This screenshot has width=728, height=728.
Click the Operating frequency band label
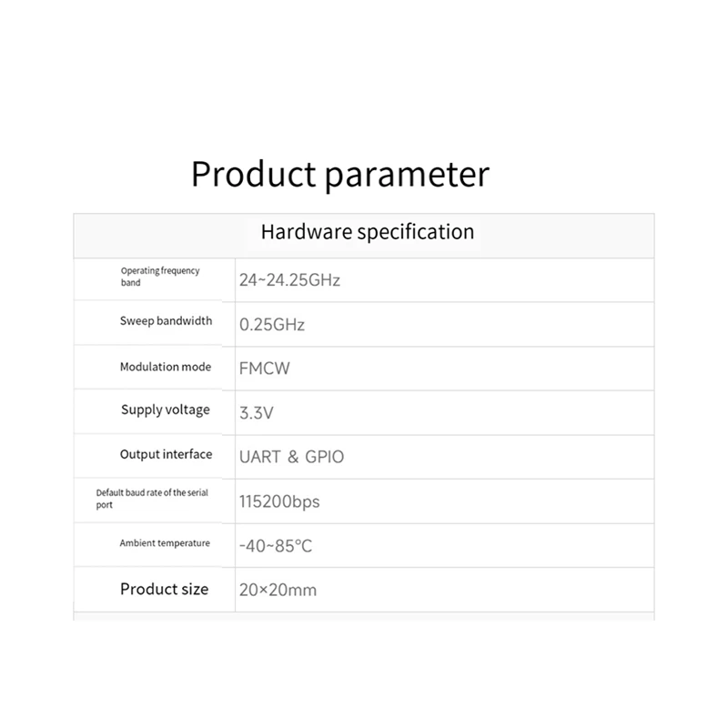tap(160, 277)
